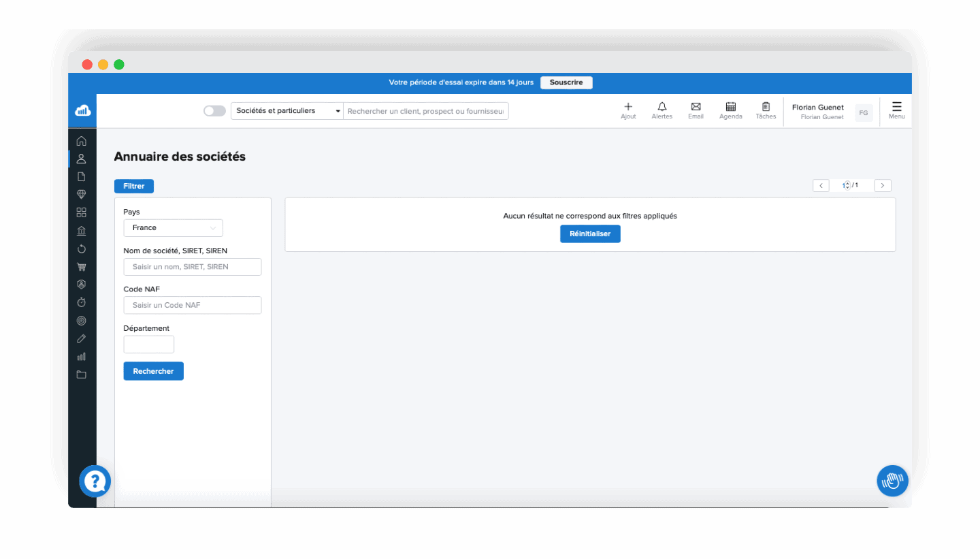Screen dimensions: 980x559
Task: Open the circular arrow icon in sidebar
Action: [x=82, y=249]
